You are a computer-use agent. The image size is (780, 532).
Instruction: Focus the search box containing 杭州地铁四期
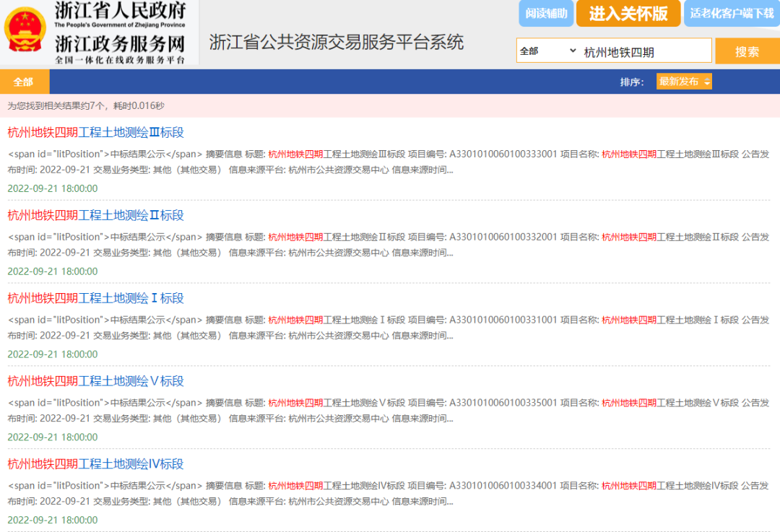click(x=646, y=51)
